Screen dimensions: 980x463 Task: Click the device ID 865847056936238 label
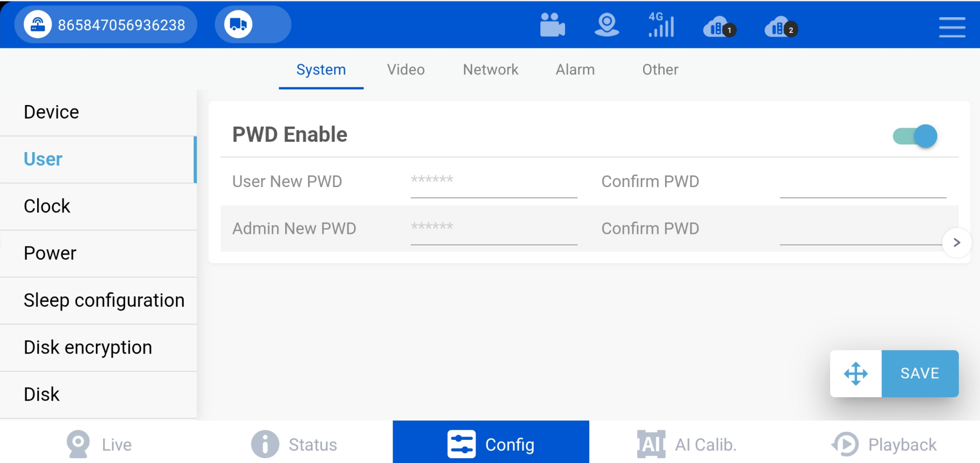[x=121, y=25]
